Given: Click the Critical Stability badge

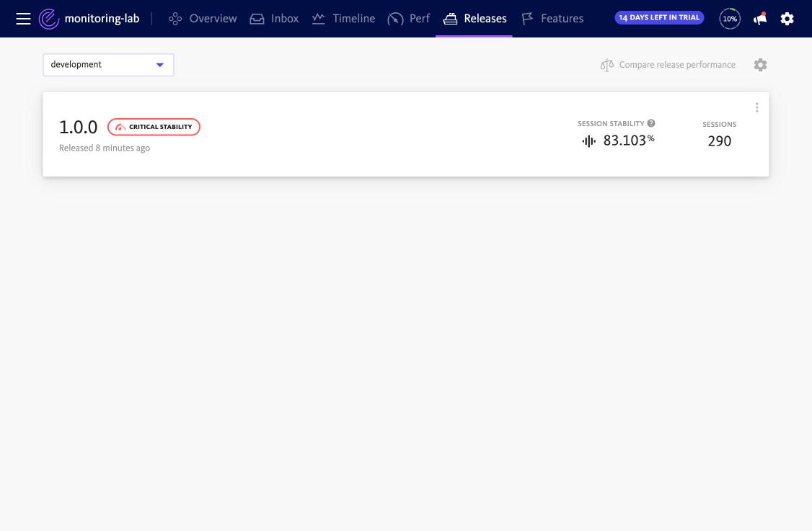Looking at the screenshot, I should (154, 127).
